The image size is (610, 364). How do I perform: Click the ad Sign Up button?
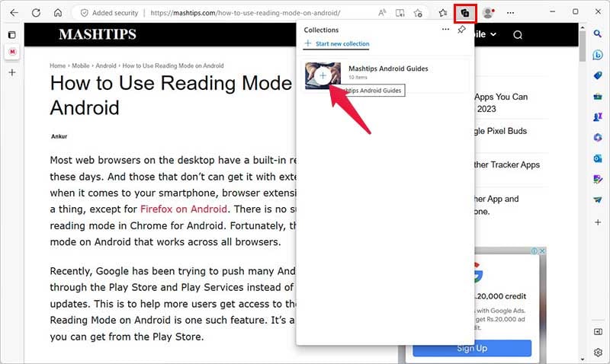(472, 348)
